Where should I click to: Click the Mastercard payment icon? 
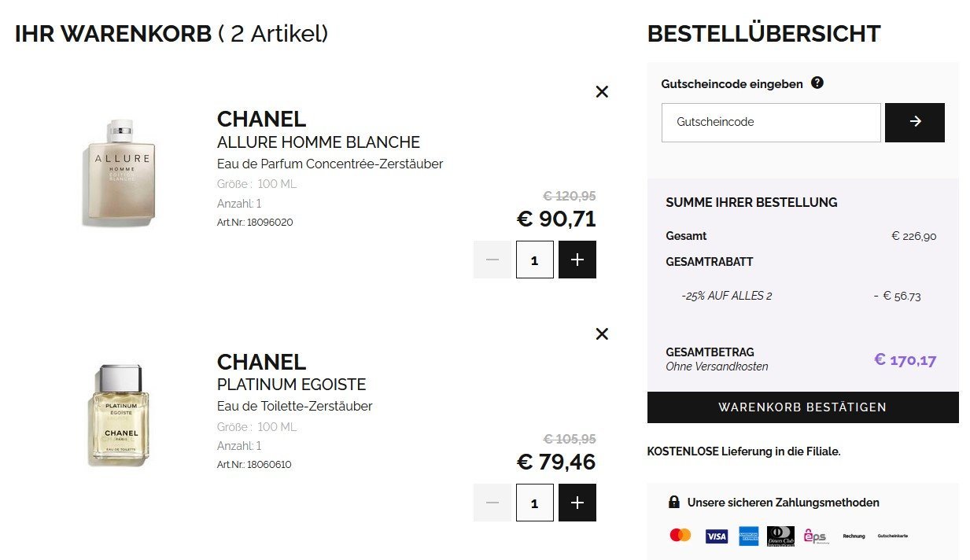click(680, 536)
